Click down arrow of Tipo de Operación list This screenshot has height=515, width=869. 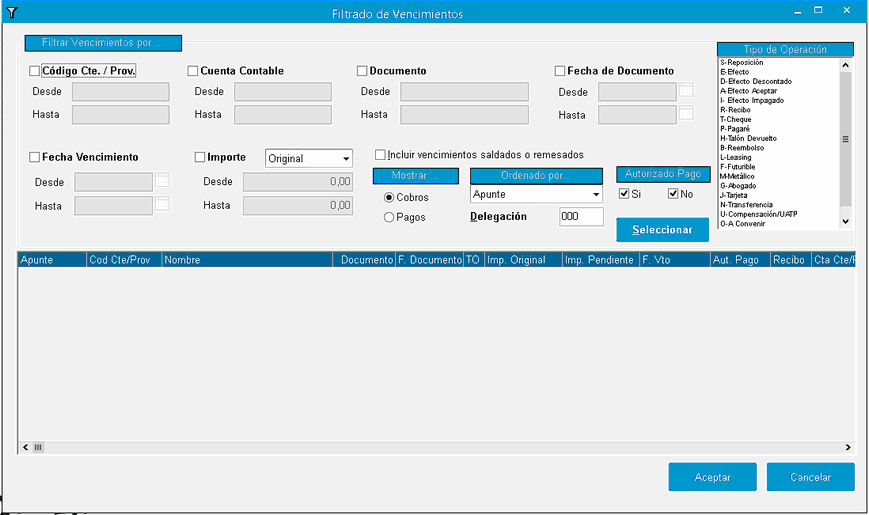coord(845,222)
